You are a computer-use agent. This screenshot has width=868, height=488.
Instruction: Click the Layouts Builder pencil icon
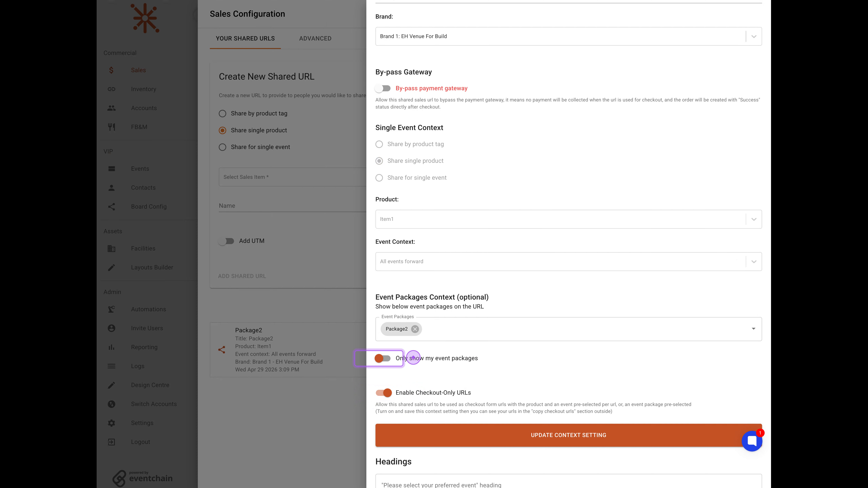[x=111, y=267]
